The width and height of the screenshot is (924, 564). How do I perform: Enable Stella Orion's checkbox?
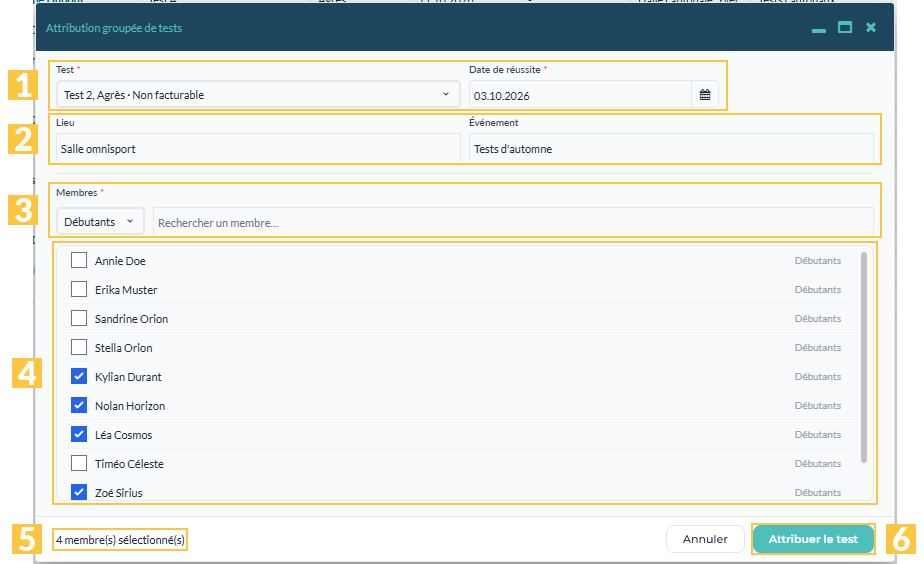pyautogui.click(x=79, y=347)
